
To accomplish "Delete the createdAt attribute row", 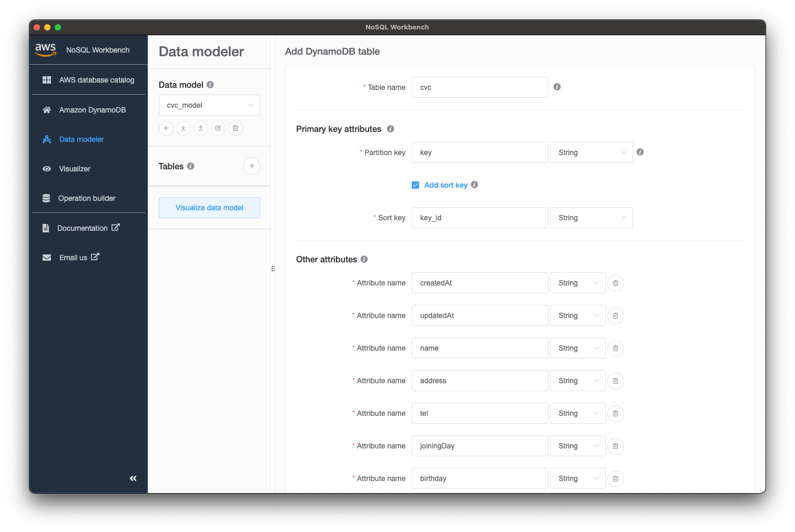I will (616, 283).
